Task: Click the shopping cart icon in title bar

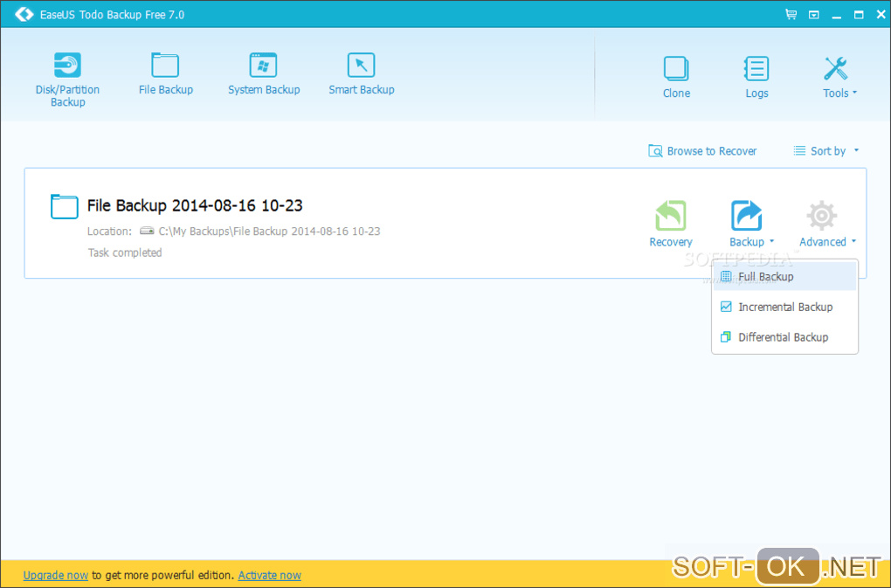Action: pyautogui.click(x=791, y=14)
